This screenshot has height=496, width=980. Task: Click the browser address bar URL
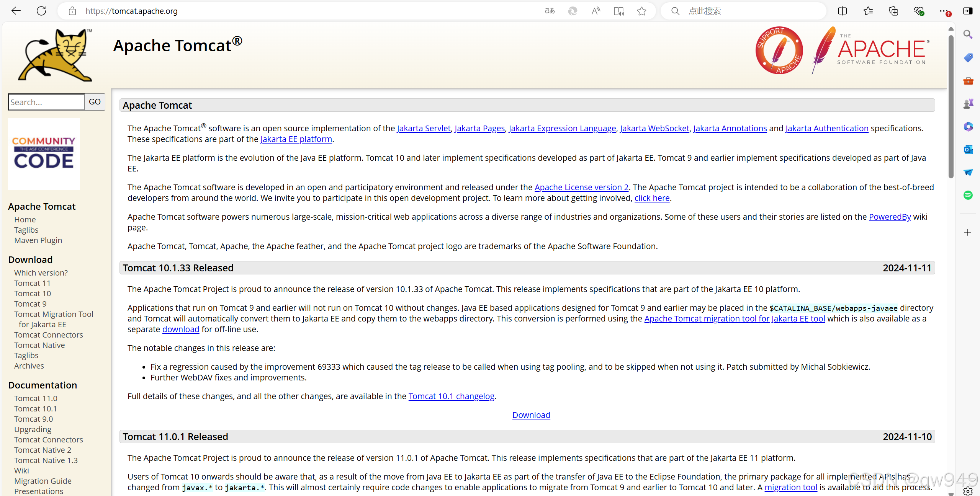[131, 11]
